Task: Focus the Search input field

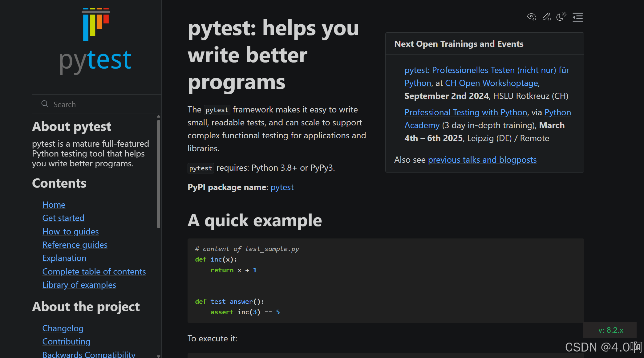Action: coord(97,104)
